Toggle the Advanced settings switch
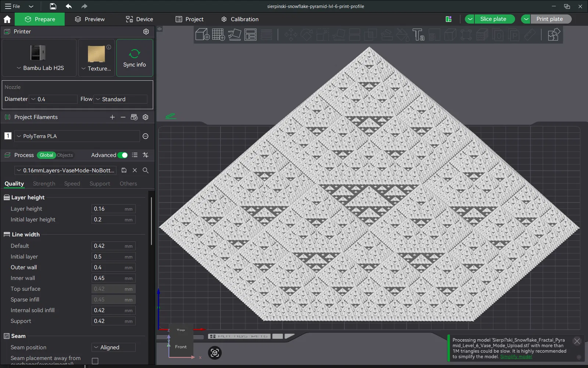The width and height of the screenshot is (588, 368). [123, 155]
